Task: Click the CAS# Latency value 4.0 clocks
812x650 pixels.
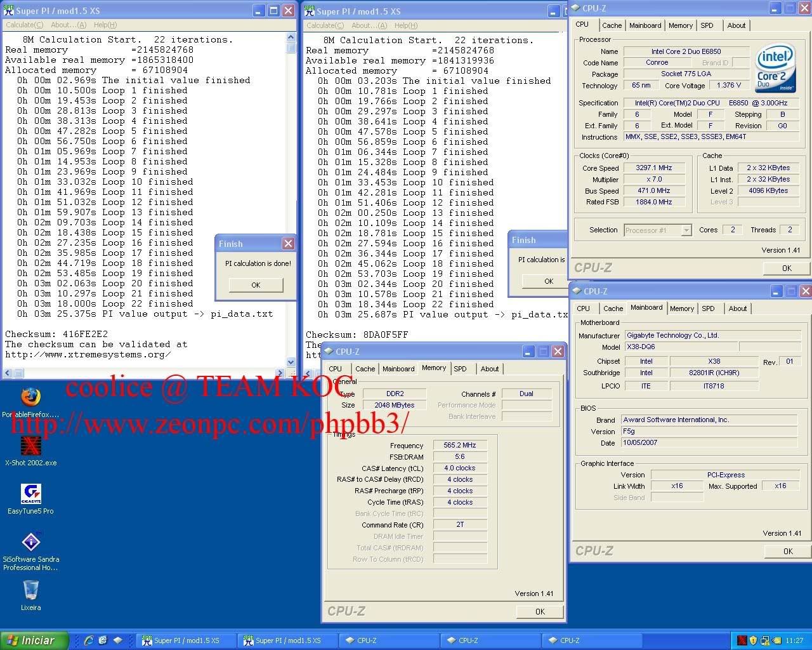Action: (x=460, y=468)
